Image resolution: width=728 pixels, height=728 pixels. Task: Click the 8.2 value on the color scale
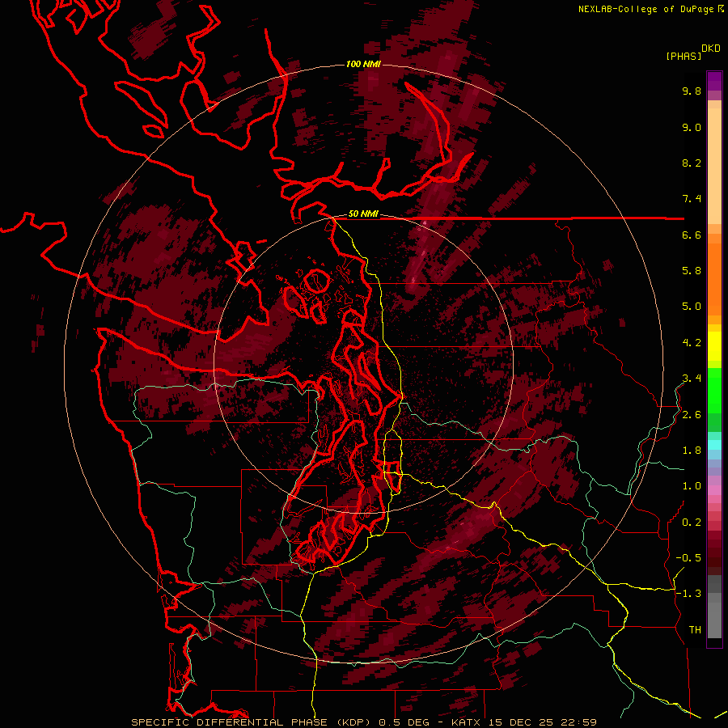point(692,163)
